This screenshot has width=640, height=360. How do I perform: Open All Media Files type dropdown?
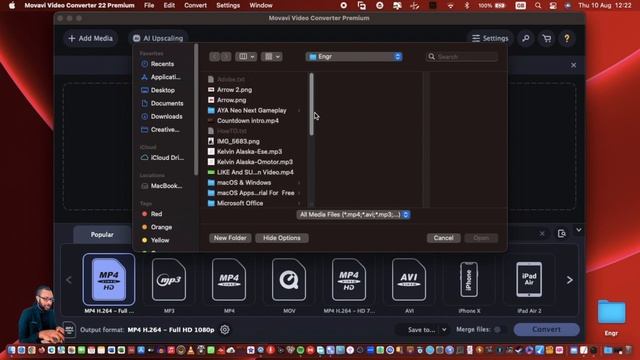(353, 214)
